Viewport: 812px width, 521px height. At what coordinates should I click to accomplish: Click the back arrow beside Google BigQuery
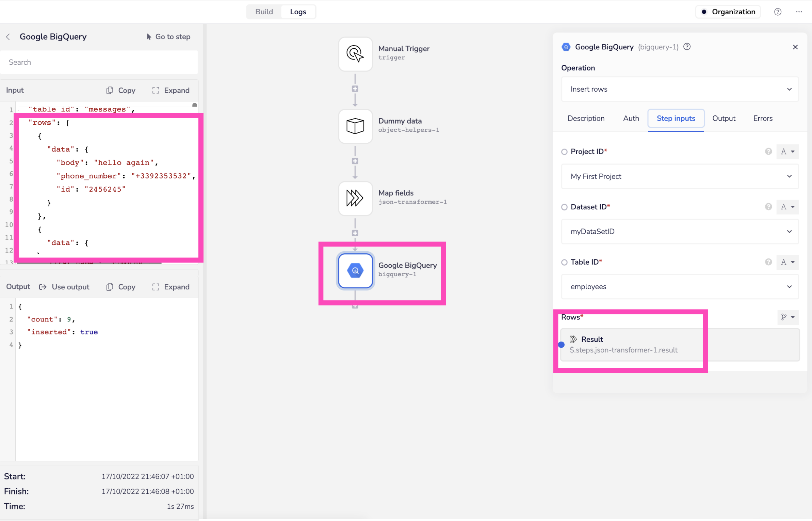point(8,37)
